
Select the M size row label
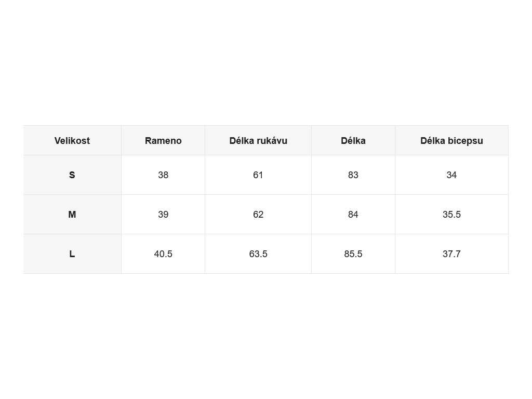pos(72,215)
